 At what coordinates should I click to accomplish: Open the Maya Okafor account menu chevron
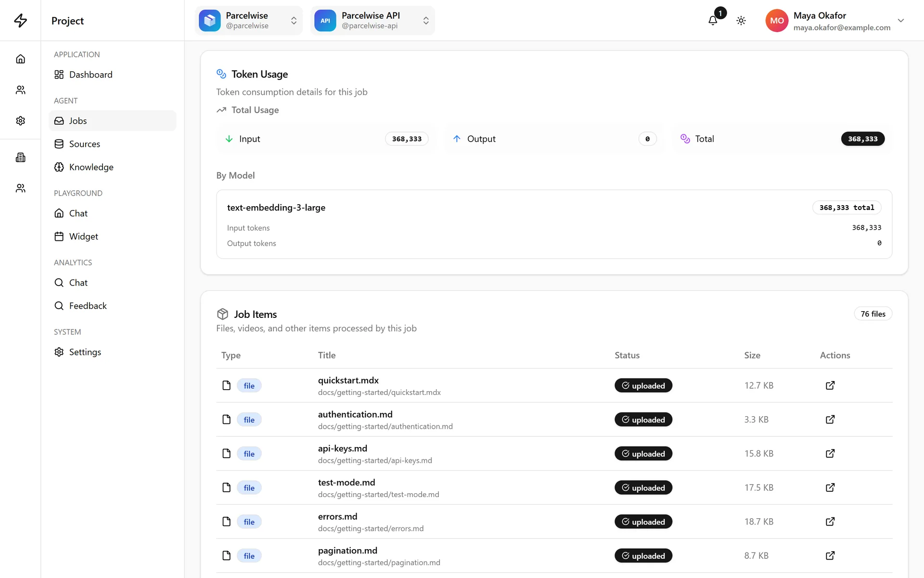click(901, 21)
